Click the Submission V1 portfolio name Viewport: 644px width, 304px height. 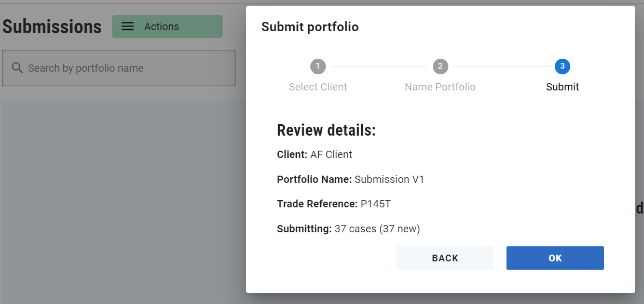coord(389,179)
